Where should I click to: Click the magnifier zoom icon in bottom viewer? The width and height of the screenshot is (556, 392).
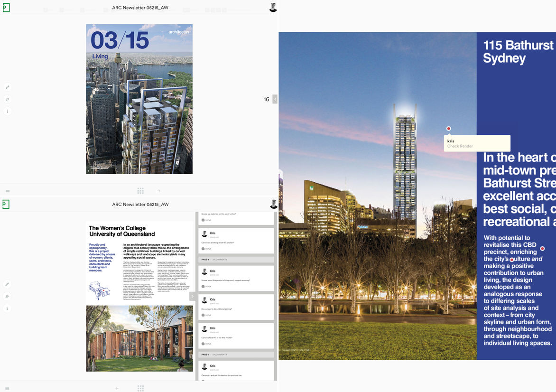click(x=8, y=296)
